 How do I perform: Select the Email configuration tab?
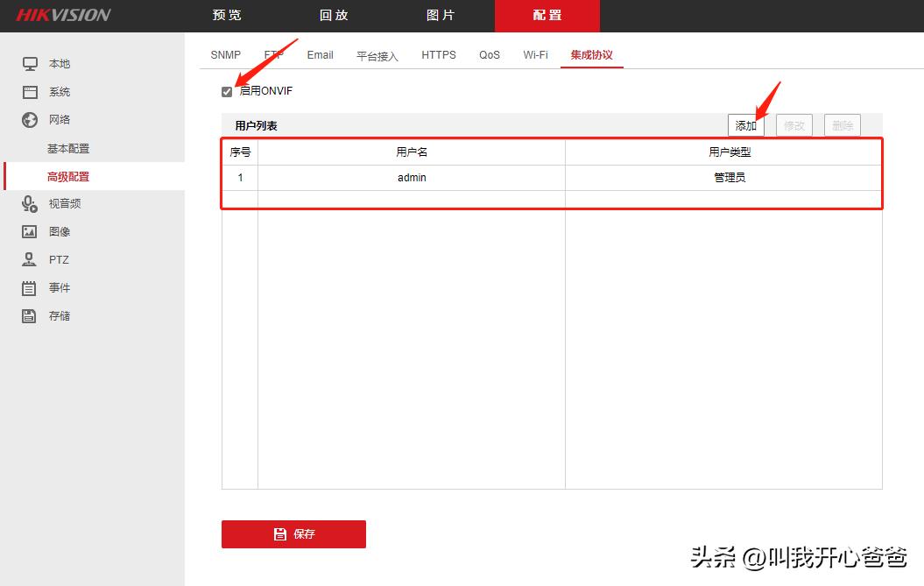tap(320, 54)
